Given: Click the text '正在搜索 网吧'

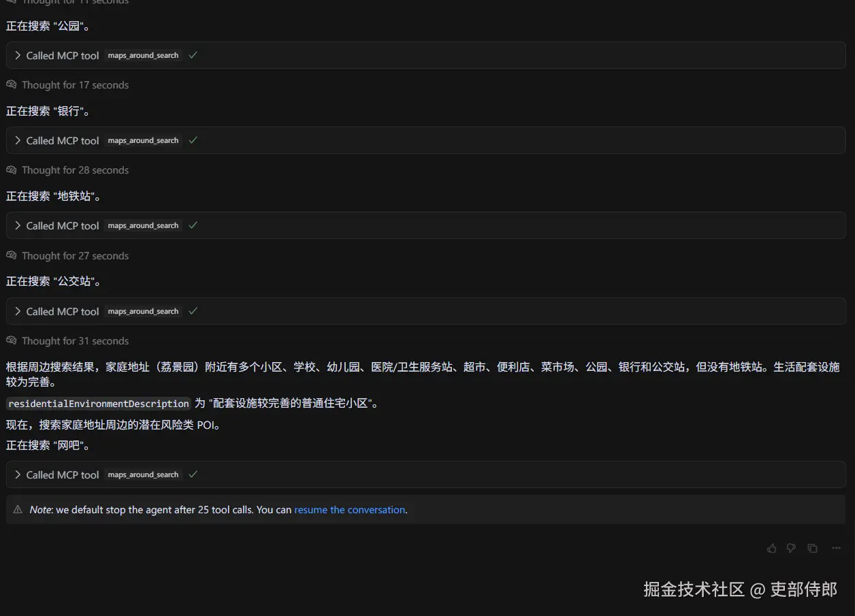Looking at the screenshot, I should tap(48, 445).
